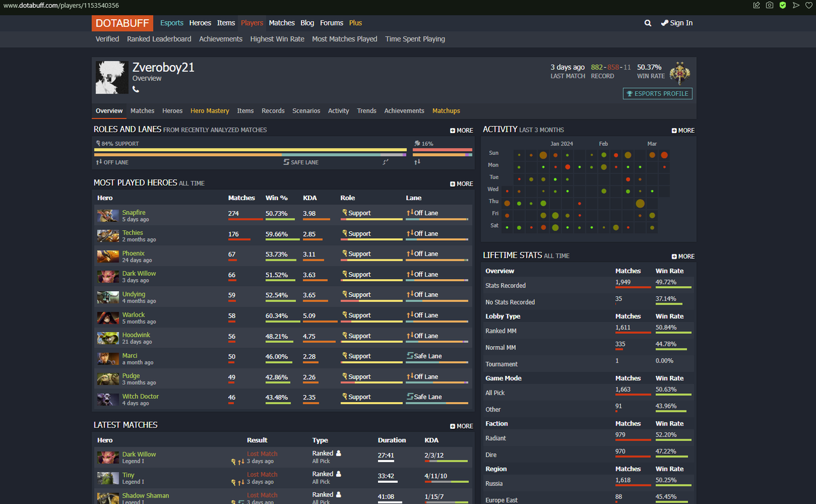Screen dimensions: 816x504
Task: Expand Roles and Lanes with MORE
Action: [462, 130]
